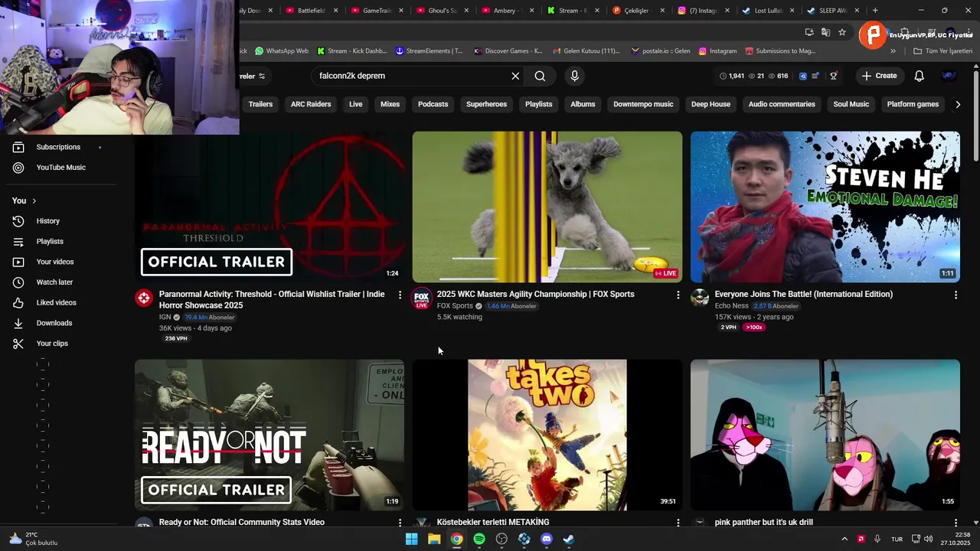The width and height of the screenshot is (980, 551).
Task: Select the Audio commentaries filter chip
Action: [x=782, y=104]
